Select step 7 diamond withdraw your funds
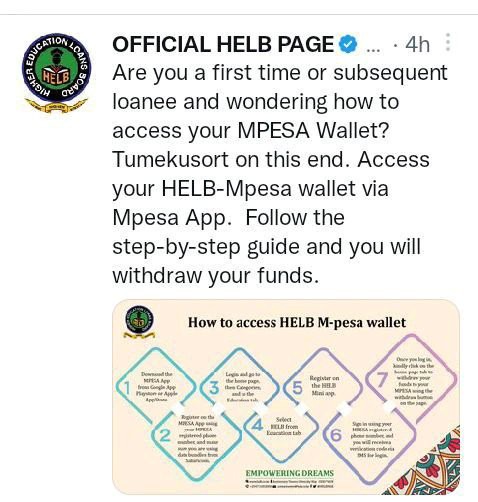Viewport: 478px width, 502px height. click(412, 381)
